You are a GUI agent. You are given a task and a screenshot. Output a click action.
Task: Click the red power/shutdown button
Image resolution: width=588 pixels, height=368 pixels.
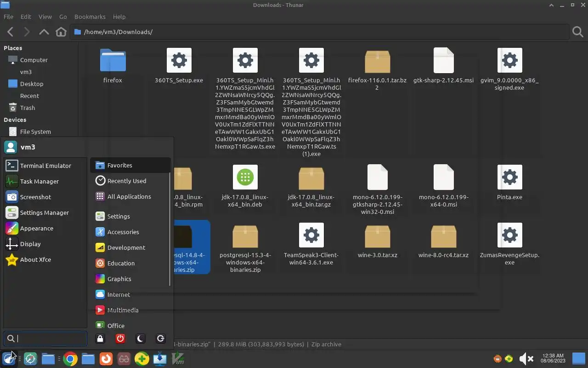[120, 339]
